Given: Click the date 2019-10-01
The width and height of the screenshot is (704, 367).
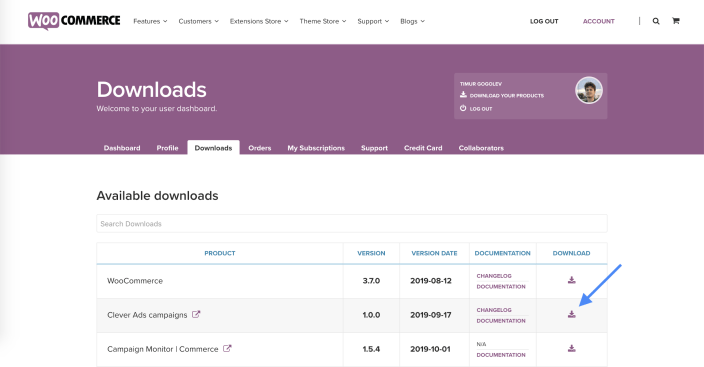Looking at the screenshot, I should [x=430, y=349].
